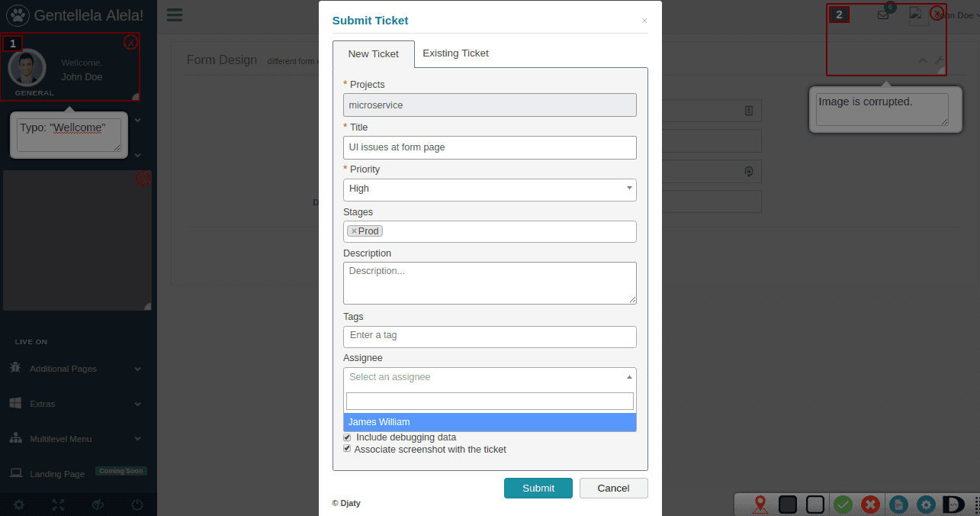Click the hamburger menu icon
Screen dimensions: 980x516
tap(175, 15)
